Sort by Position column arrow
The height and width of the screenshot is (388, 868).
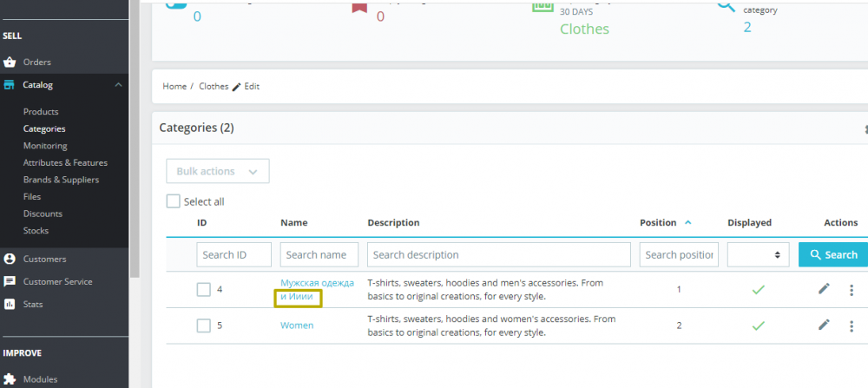[688, 222]
